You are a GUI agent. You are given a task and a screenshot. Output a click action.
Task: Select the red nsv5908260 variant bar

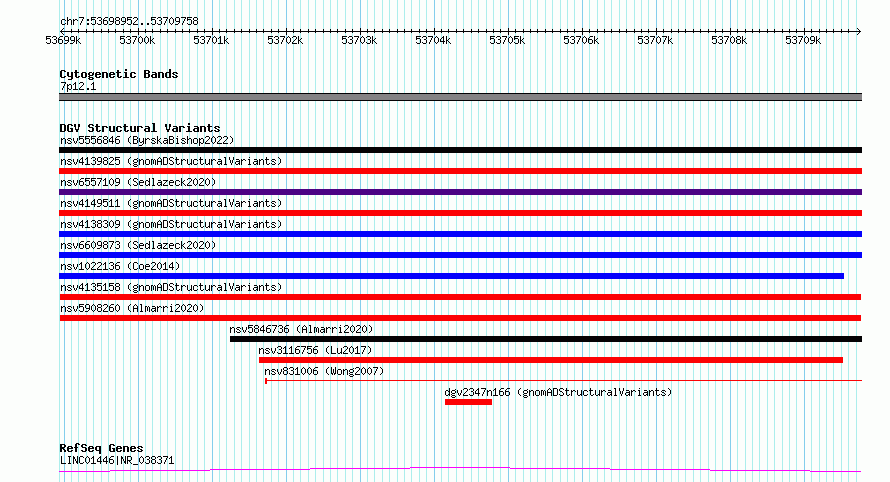coord(460,318)
